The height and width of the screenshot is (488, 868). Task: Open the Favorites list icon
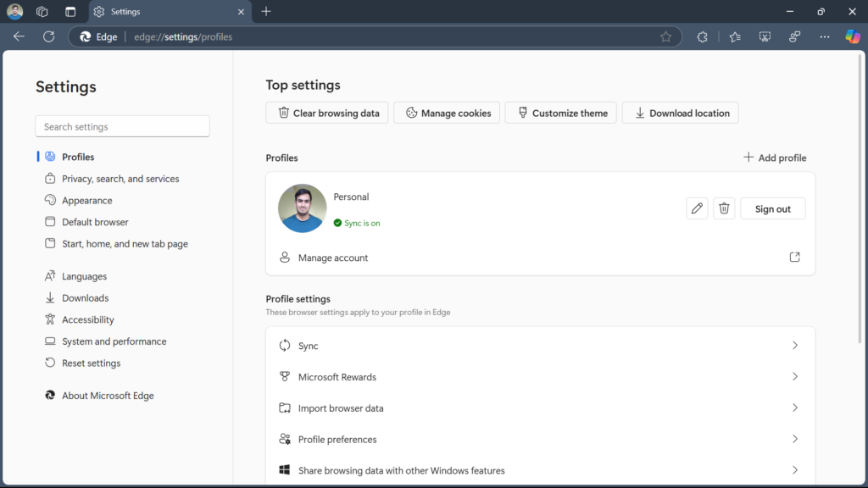tap(735, 36)
